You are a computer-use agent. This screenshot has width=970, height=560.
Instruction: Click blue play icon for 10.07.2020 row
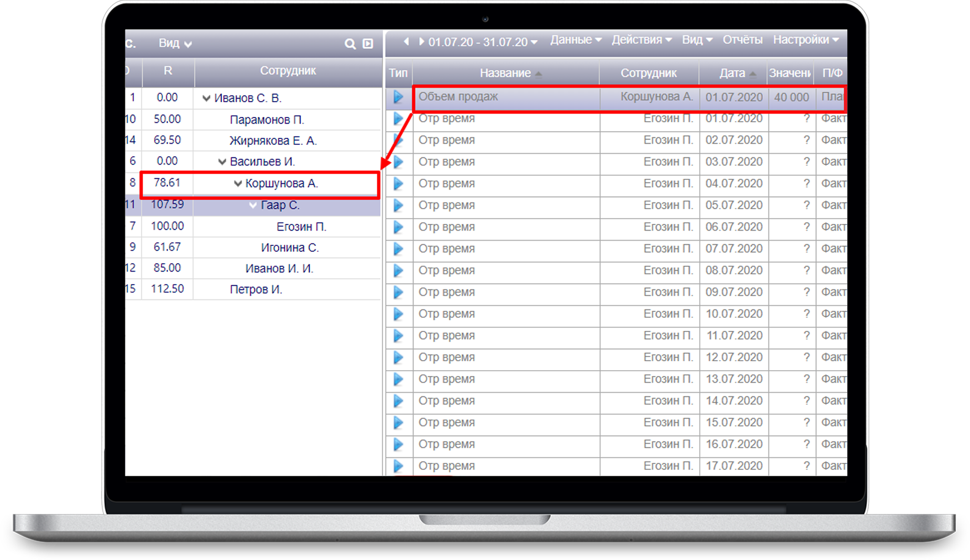(399, 314)
